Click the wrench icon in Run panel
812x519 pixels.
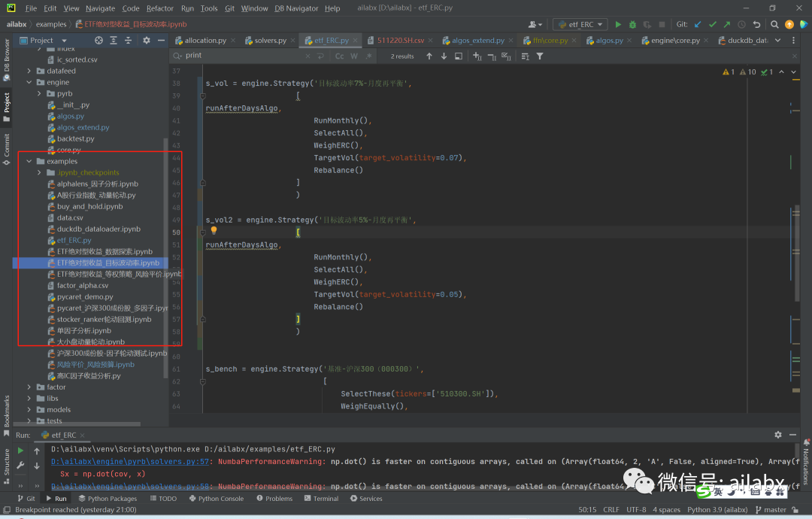(x=21, y=465)
